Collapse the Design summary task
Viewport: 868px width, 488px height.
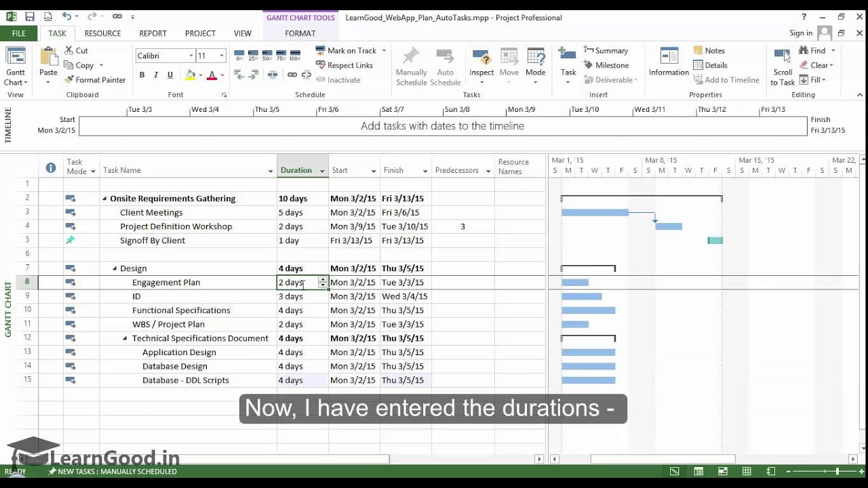(115, 268)
